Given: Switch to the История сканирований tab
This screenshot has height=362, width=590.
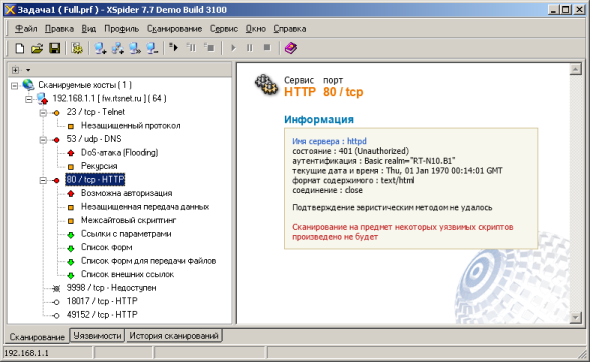Looking at the screenshot, I should coord(174,335).
